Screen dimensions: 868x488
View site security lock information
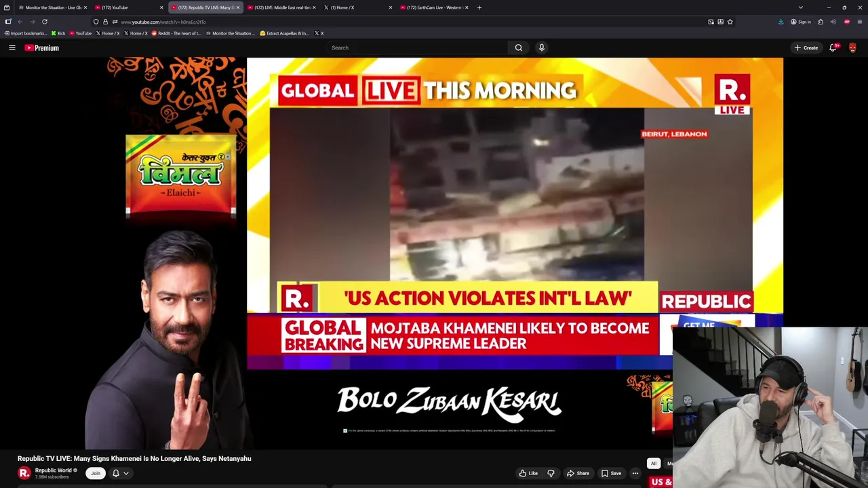[105, 22]
